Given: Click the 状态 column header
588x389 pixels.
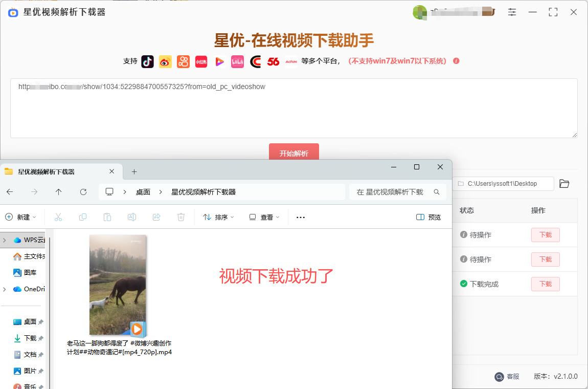Looking at the screenshot, I should (467, 211).
